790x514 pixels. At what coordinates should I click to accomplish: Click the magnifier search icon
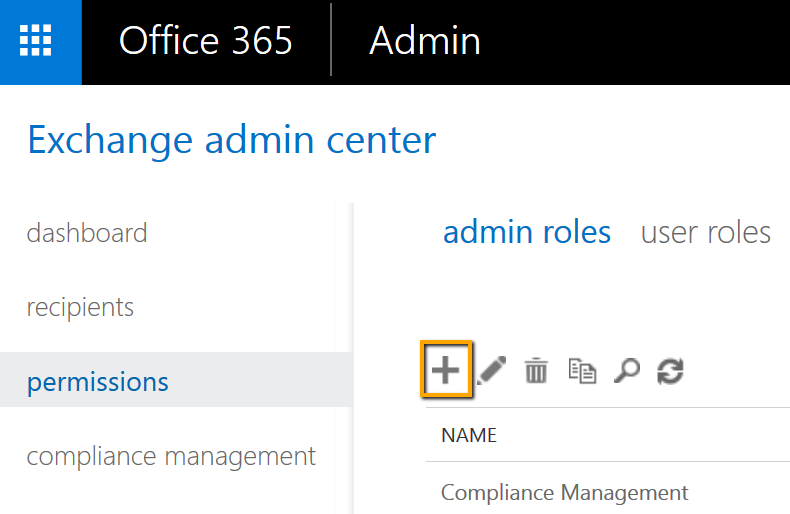(x=627, y=371)
